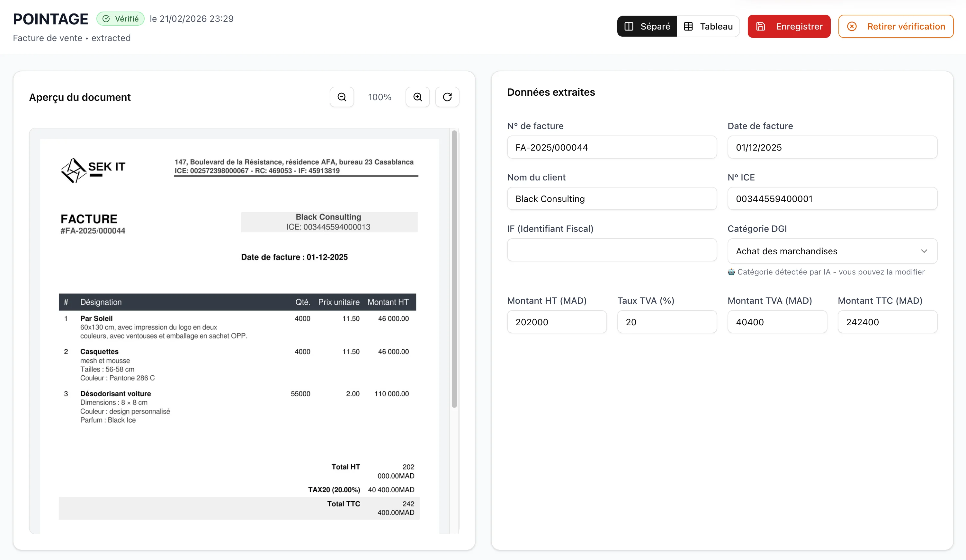
Task: Click the Vérifié status badge
Action: pos(121,18)
